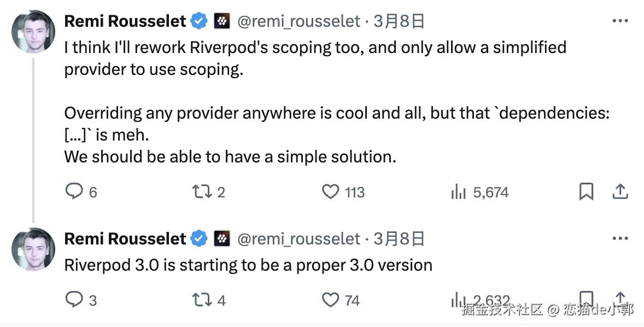
Task: Click the 3月8日 timestamp on first tweet
Action: [x=399, y=21]
